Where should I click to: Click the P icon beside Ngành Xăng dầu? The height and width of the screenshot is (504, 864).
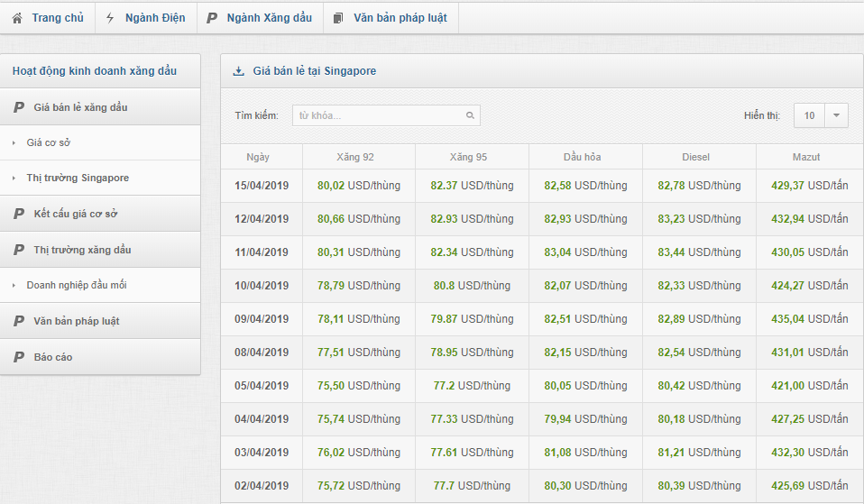point(212,18)
